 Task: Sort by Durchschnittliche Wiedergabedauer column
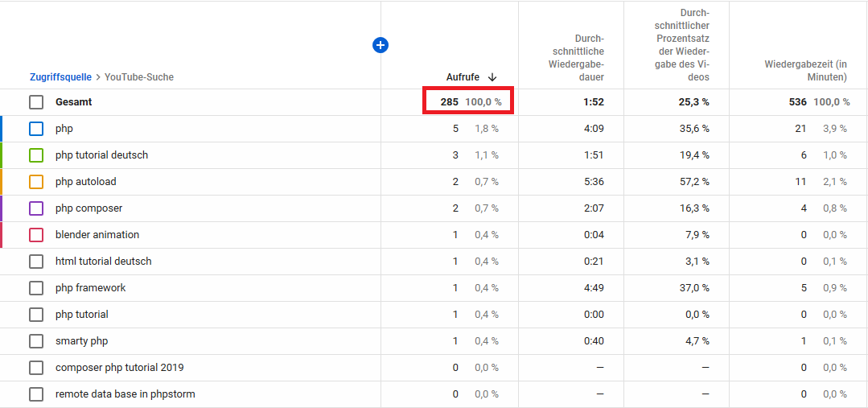pos(576,58)
